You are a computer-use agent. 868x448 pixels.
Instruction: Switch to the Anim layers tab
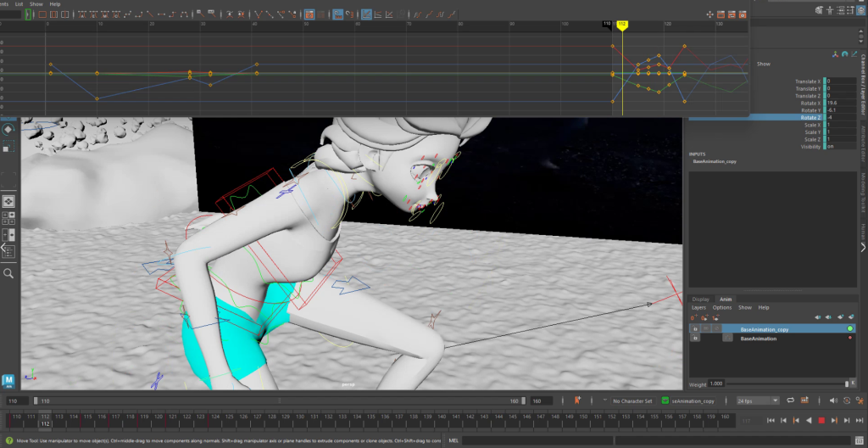click(726, 300)
